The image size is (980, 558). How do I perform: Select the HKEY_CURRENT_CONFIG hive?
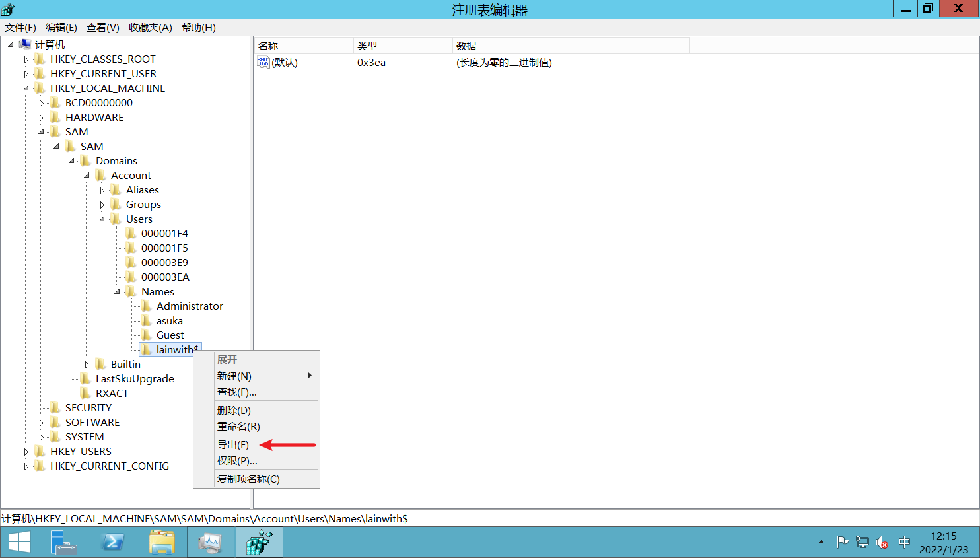point(110,466)
